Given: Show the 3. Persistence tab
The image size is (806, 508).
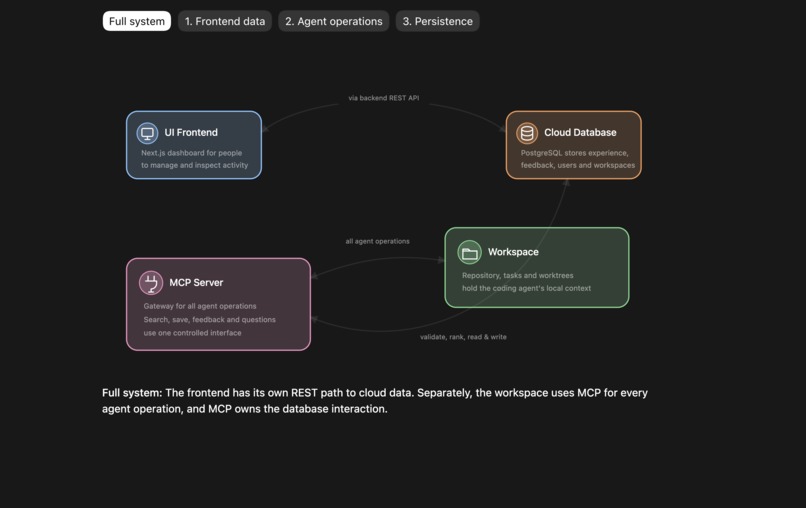Looking at the screenshot, I should coord(437,21).
